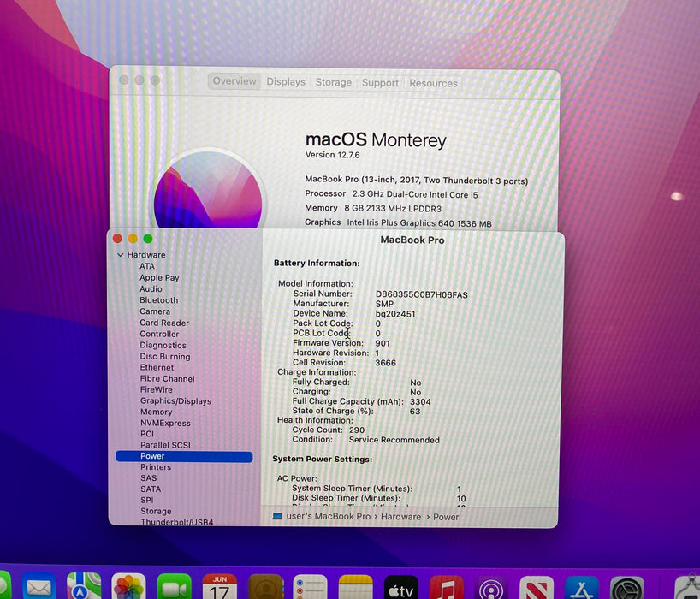
Task: Launch FaceTime from the Dock
Action: (x=174, y=586)
